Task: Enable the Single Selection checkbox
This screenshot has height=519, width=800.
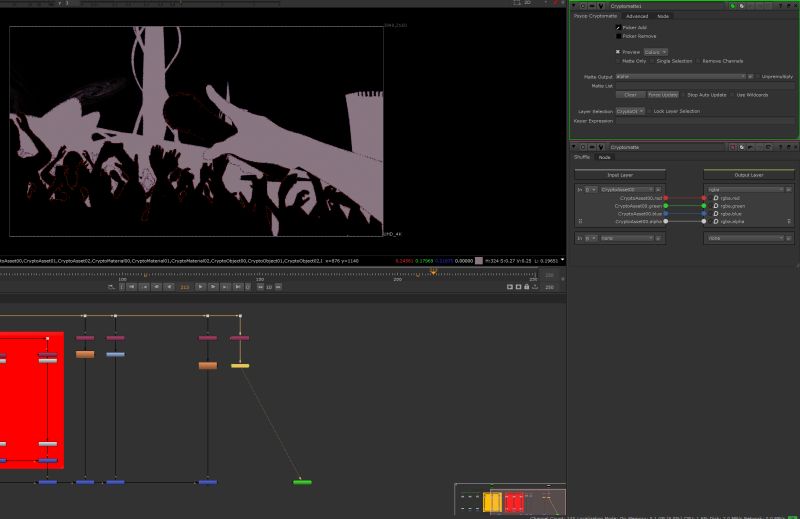Action: coord(653,61)
